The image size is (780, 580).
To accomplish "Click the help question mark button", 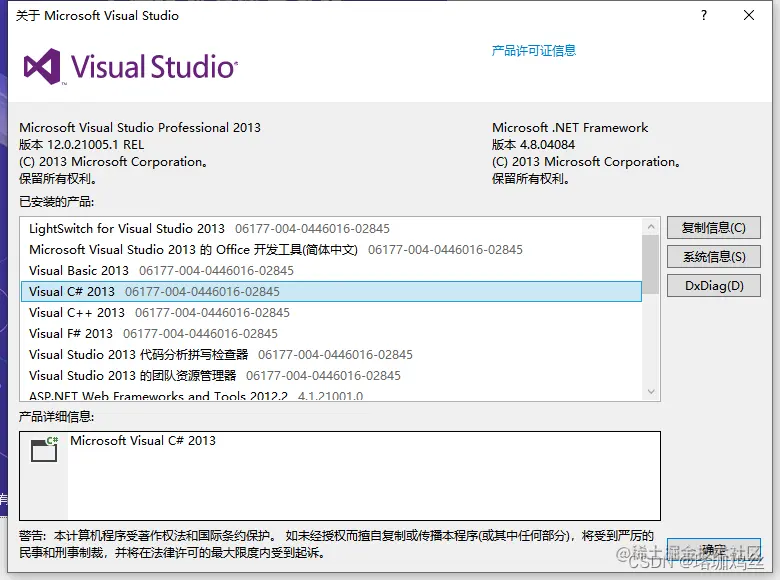I will tap(703, 15).
